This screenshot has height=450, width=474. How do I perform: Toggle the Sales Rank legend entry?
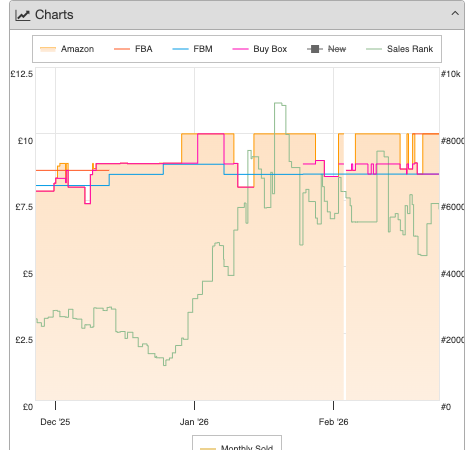(400, 49)
